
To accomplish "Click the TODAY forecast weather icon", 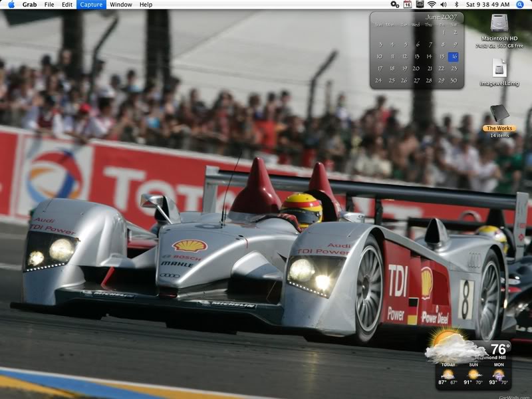I will [448, 374].
